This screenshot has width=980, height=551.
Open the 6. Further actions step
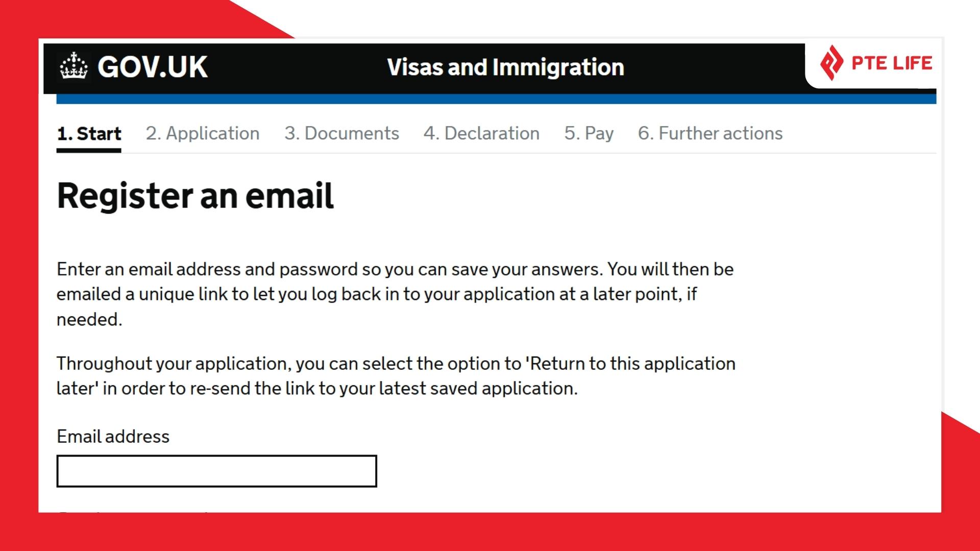coord(710,134)
